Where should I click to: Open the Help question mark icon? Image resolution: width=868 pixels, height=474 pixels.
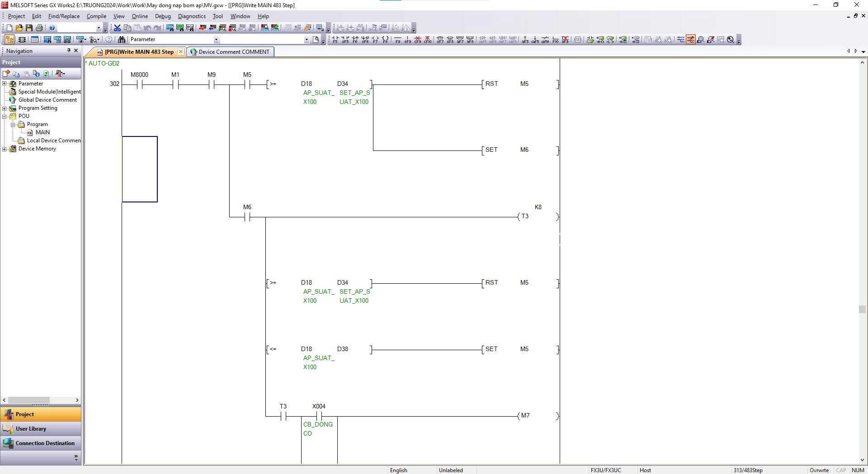pos(52,28)
